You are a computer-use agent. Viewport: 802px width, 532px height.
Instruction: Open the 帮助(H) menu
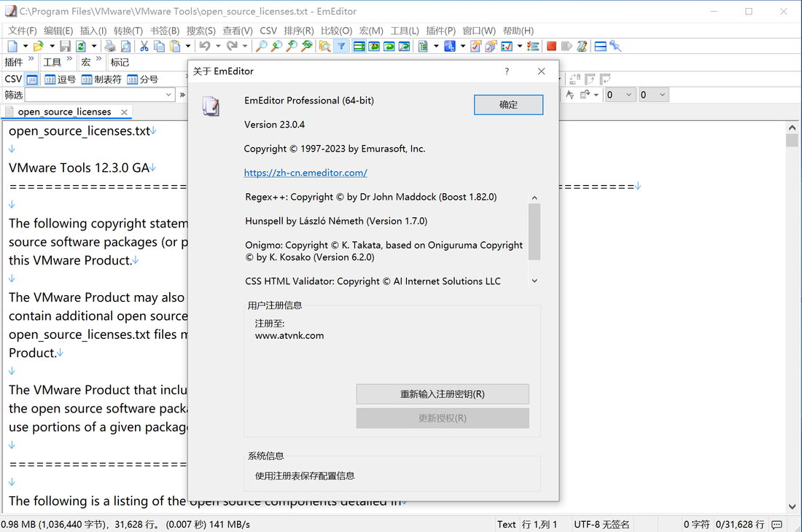(518, 31)
